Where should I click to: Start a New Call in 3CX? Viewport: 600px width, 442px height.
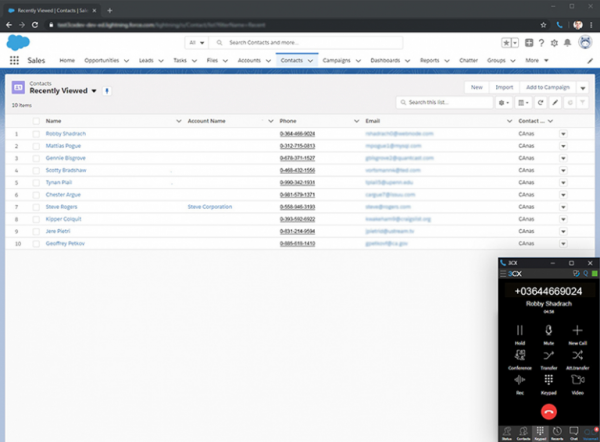click(x=578, y=332)
